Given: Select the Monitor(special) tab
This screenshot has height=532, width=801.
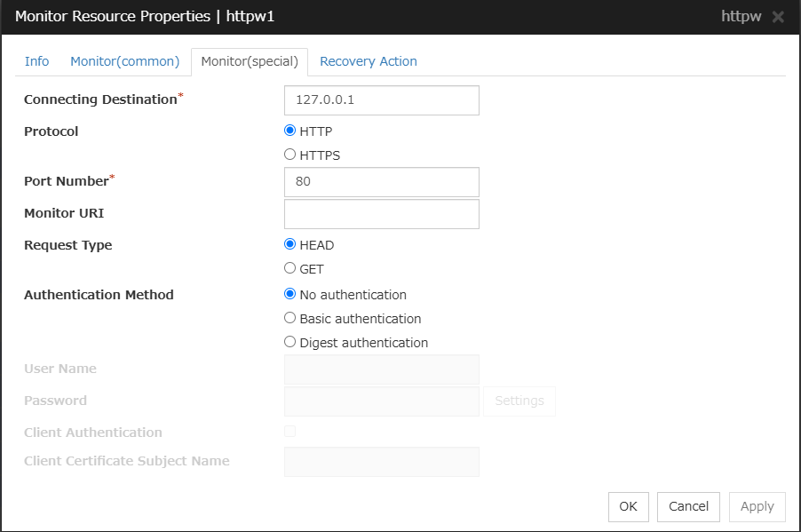Looking at the screenshot, I should pyautogui.click(x=250, y=61).
